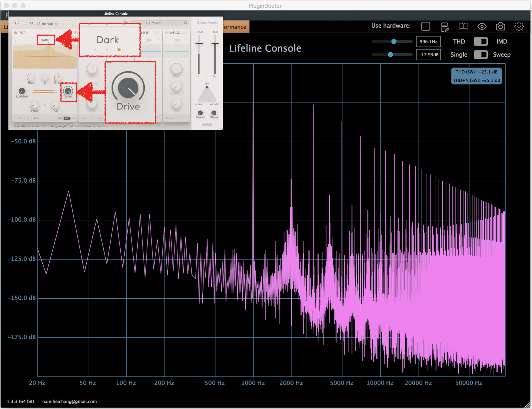532x409 pixels.
Task: Open the notes editor icon
Action: (444, 27)
